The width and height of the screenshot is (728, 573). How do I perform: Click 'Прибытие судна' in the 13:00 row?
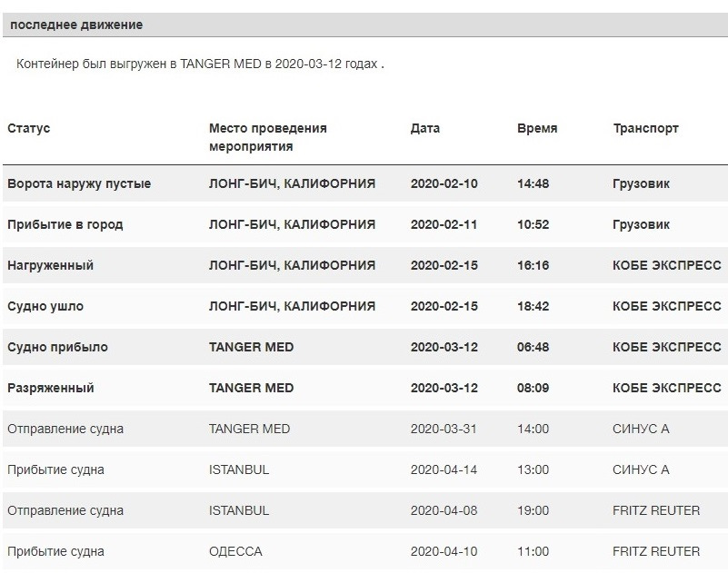[55, 469]
